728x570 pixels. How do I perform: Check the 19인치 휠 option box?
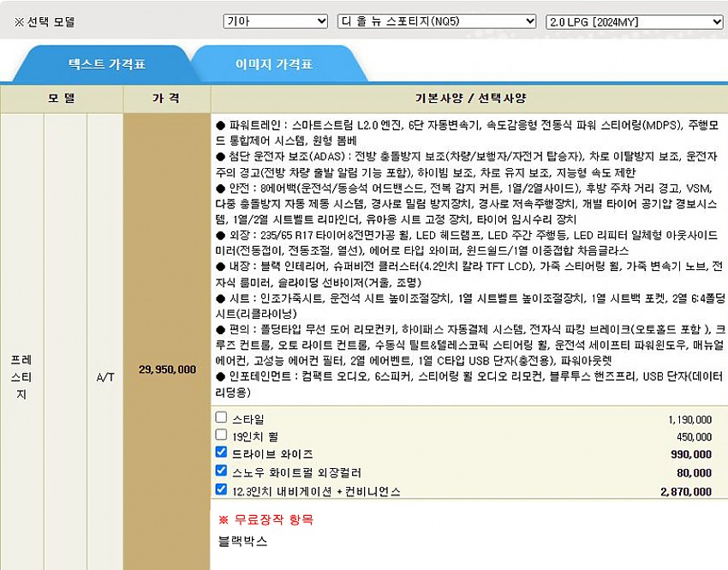click(x=222, y=435)
